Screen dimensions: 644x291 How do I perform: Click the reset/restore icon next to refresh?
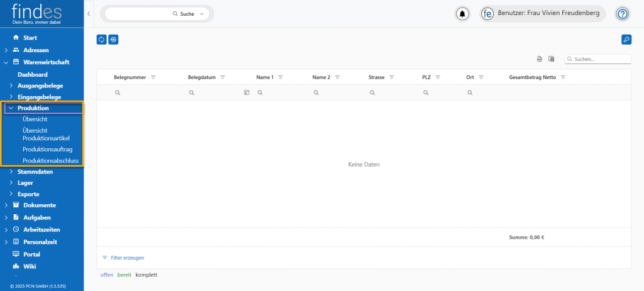(x=113, y=40)
